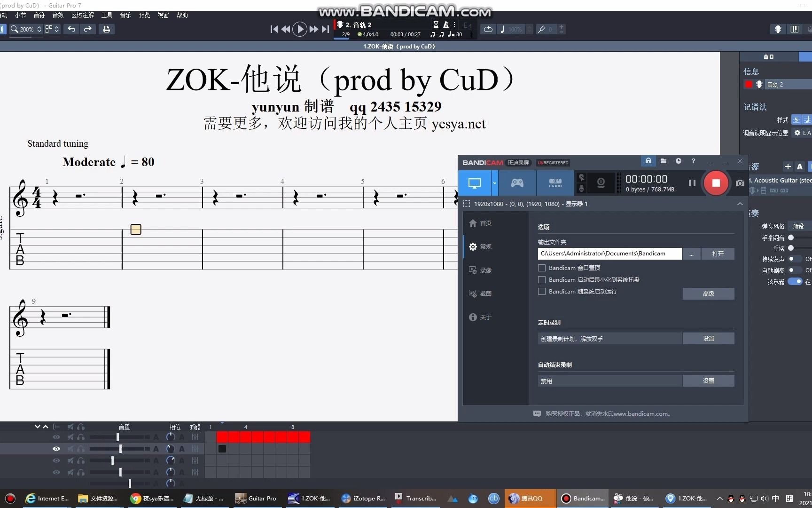Jump to the last bar of the score
Viewport: 812px width, 508px height.
[x=325, y=29]
